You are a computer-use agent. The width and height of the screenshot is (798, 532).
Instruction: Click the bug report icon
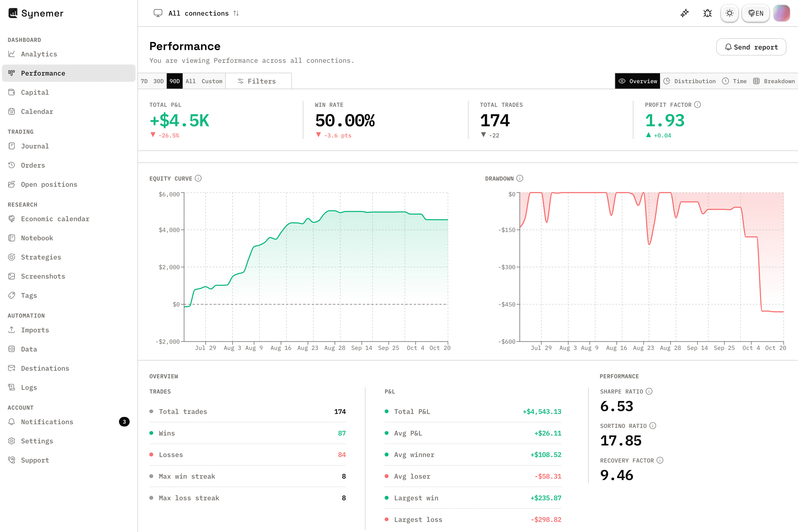(707, 13)
